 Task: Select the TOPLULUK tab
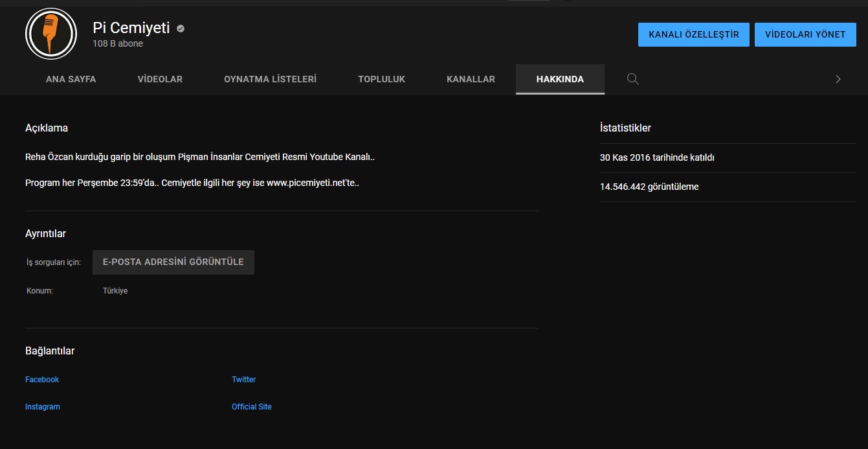point(381,79)
